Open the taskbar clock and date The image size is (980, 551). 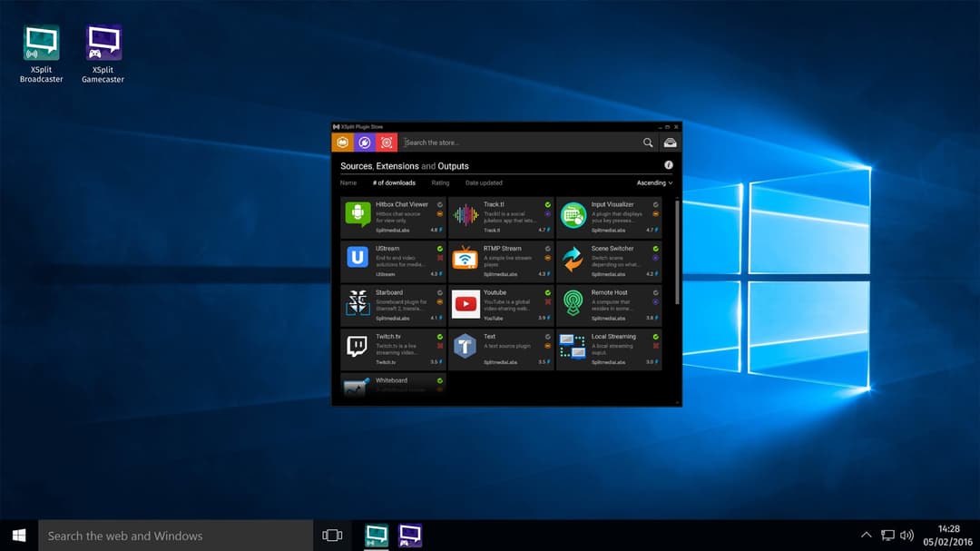948,536
